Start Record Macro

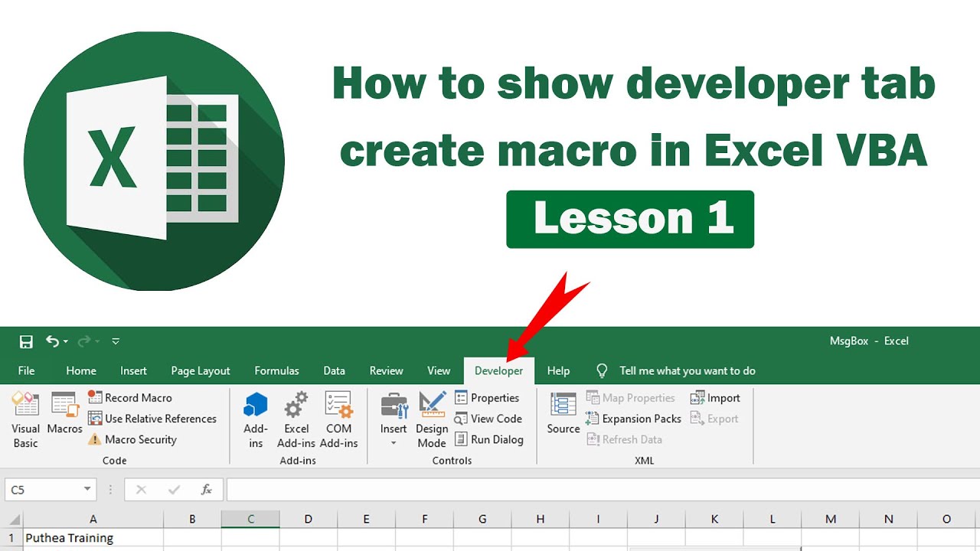(130, 398)
